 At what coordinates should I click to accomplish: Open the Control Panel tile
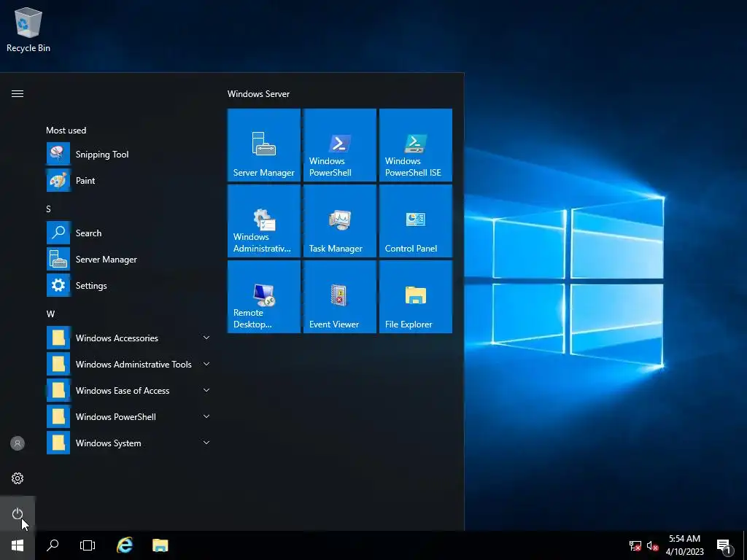pyautogui.click(x=415, y=221)
